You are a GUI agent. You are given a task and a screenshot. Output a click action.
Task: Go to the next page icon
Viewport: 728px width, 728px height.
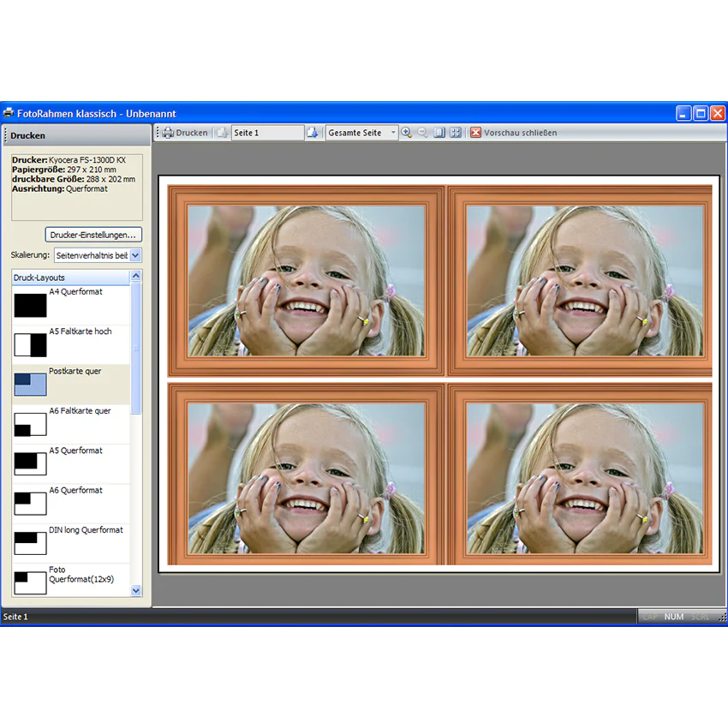click(x=312, y=133)
